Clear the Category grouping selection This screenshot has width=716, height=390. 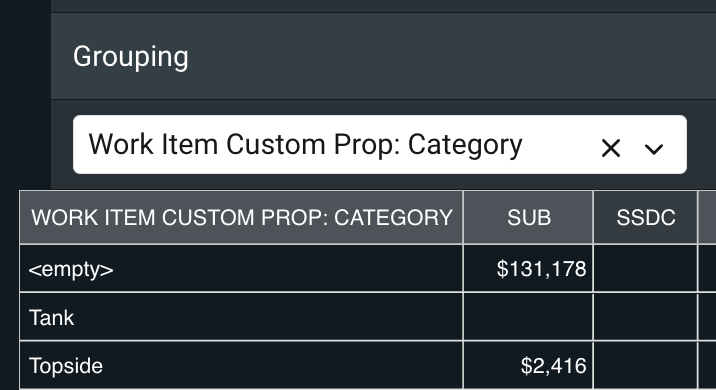point(611,148)
